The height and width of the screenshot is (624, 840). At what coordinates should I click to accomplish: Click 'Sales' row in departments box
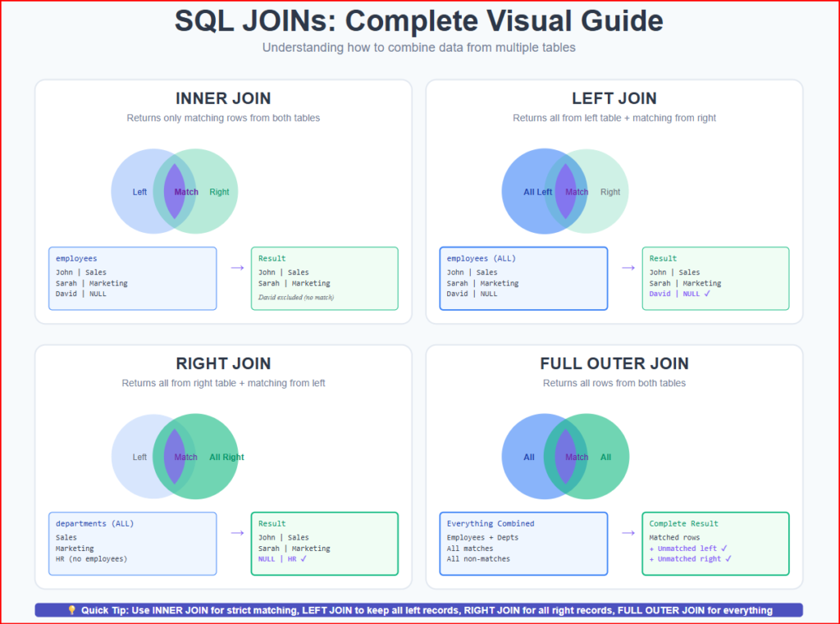66,537
